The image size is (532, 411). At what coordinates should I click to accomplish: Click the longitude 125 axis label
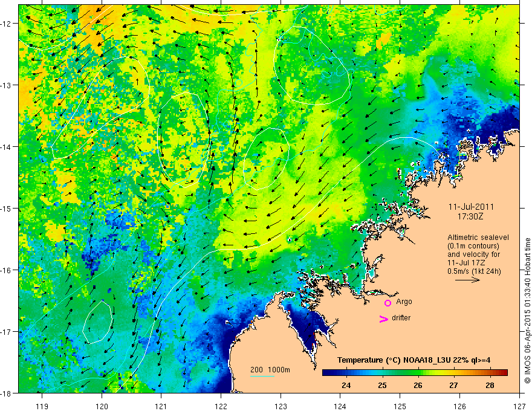click(400, 406)
